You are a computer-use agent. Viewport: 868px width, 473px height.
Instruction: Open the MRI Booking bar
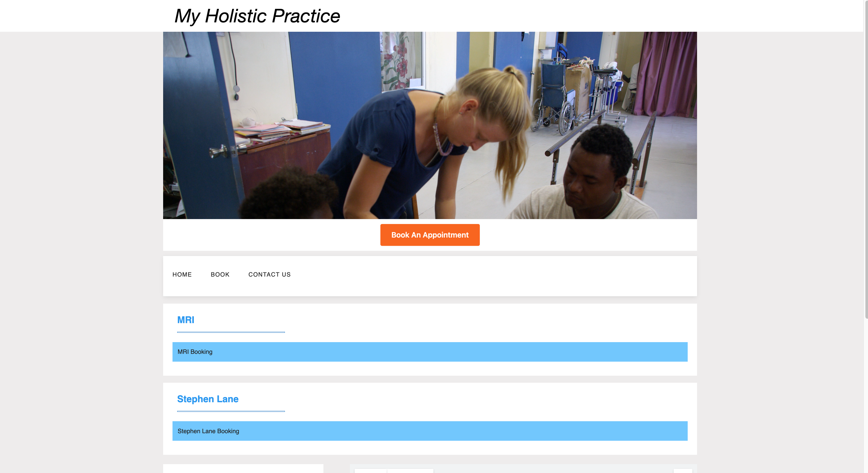click(430, 352)
